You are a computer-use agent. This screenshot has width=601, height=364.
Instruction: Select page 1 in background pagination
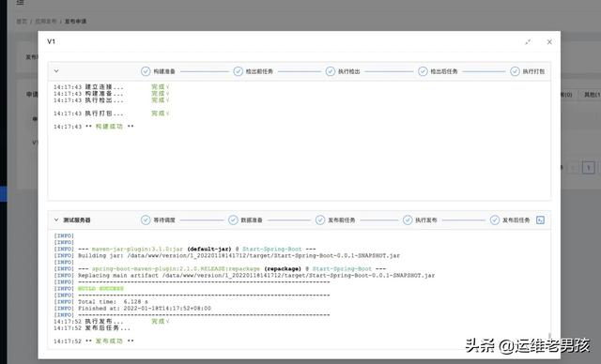[x=589, y=167]
